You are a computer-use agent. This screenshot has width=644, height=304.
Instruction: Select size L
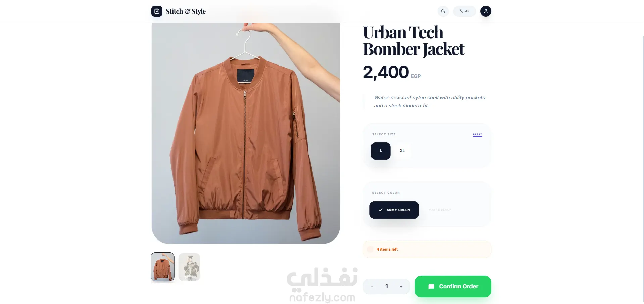pyautogui.click(x=381, y=151)
